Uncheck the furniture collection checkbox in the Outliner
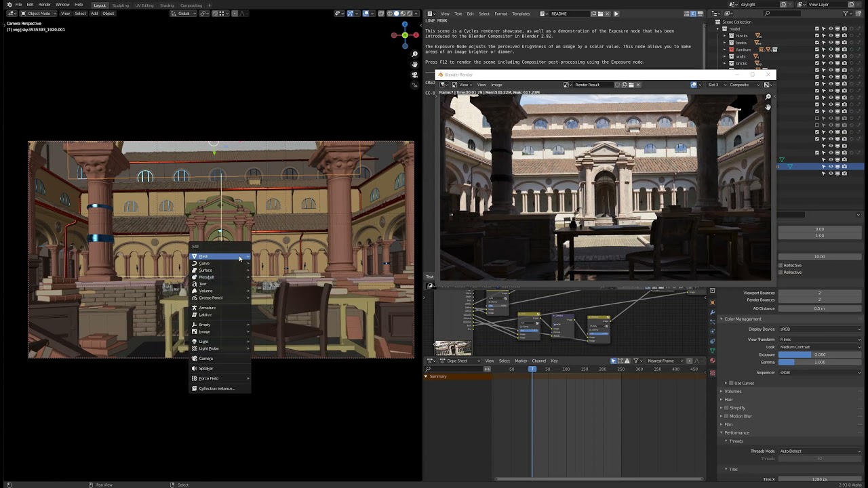This screenshot has height=488, width=868. coord(817,49)
